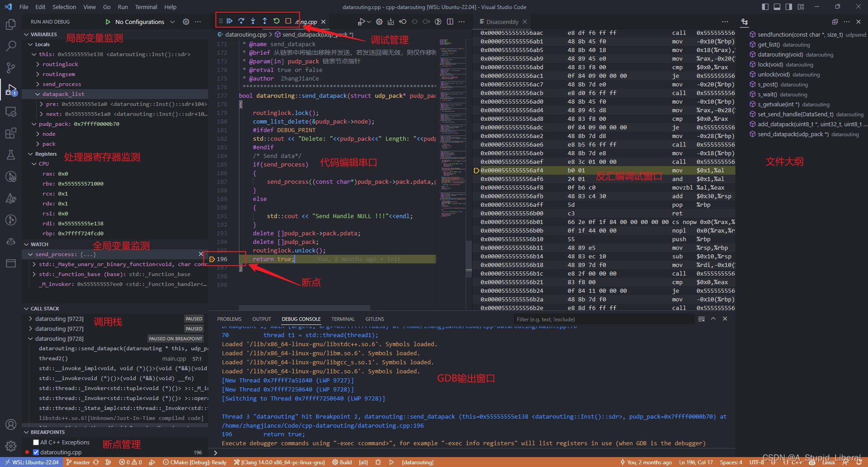Click the git sync icon beside master
868x467 pixels.
click(96, 462)
